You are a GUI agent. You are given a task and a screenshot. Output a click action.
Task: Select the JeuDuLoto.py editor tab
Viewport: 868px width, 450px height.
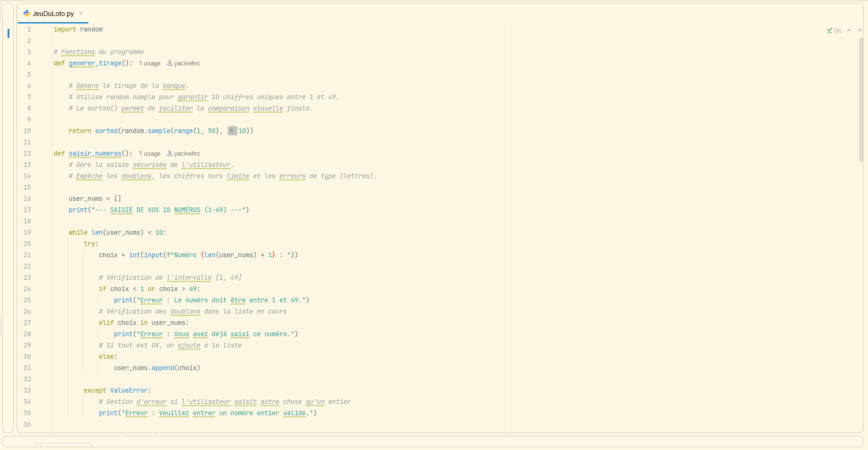(53, 14)
